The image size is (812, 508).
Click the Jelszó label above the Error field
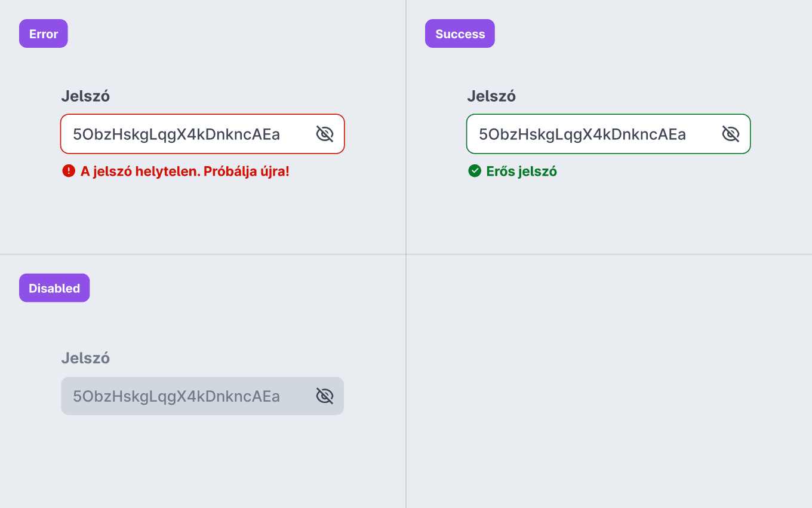click(x=85, y=96)
